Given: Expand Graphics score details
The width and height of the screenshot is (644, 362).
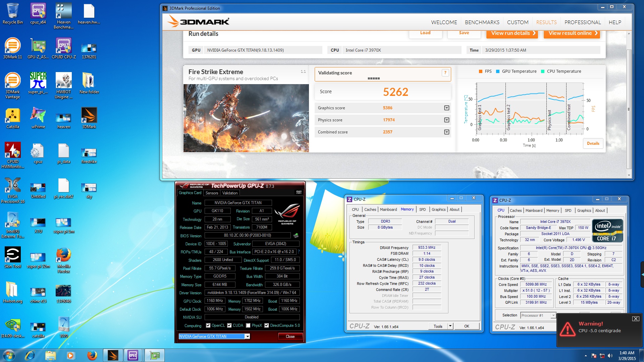Looking at the screenshot, I should (x=447, y=108).
